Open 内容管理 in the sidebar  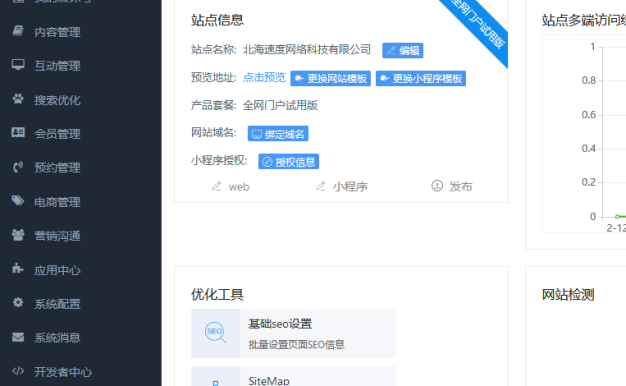click(x=57, y=32)
